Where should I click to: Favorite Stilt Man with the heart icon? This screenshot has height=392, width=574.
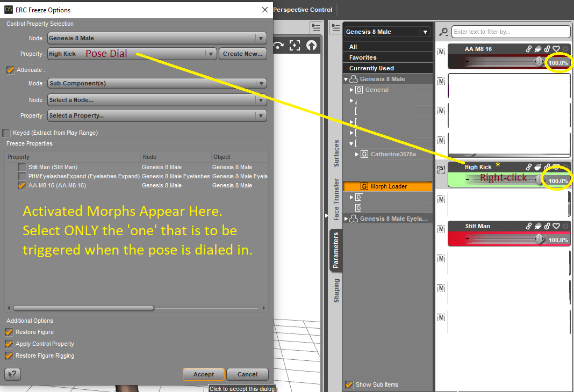pyautogui.click(x=556, y=226)
